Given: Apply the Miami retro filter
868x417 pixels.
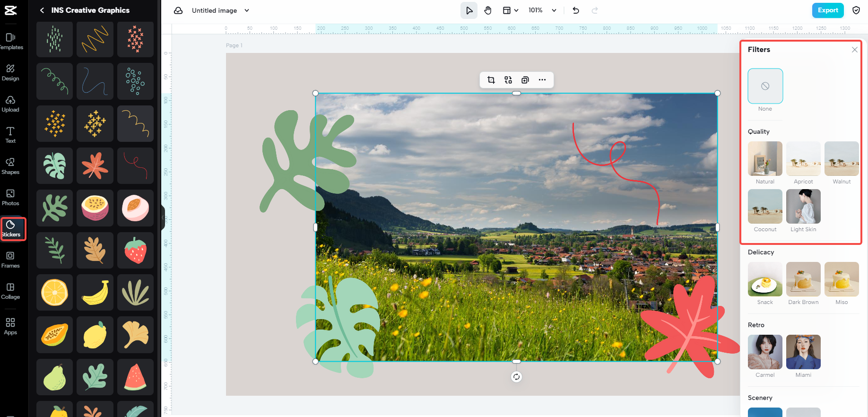Looking at the screenshot, I should click(x=803, y=352).
